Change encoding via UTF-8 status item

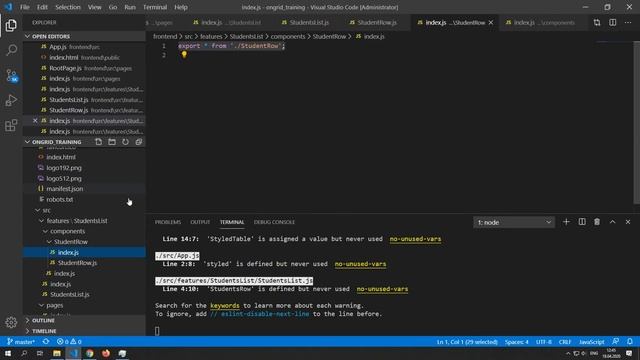click(544, 342)
